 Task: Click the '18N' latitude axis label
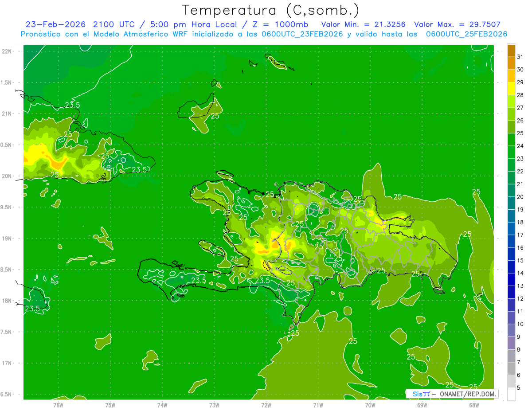pos(6,301)
